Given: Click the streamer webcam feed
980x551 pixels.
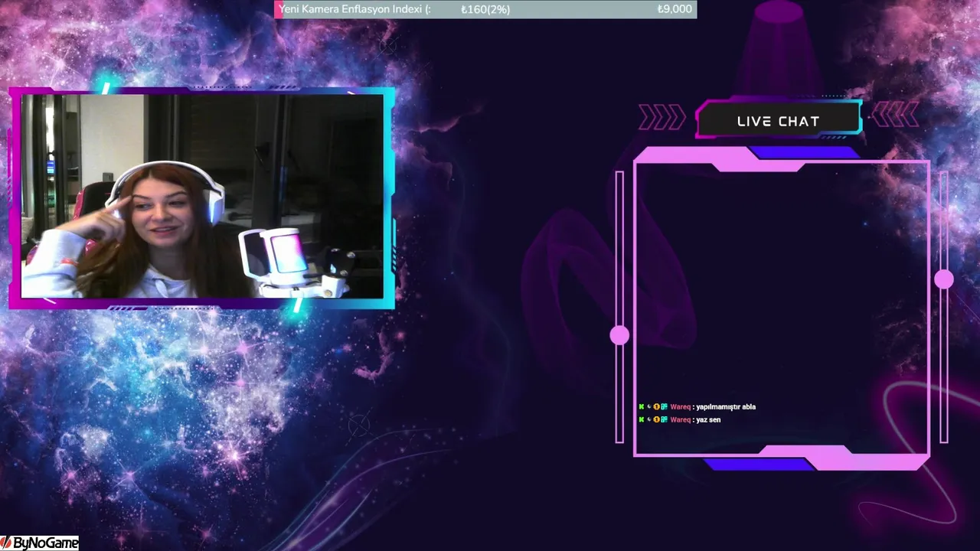Looking at the screenshot, I should pyautogui.click(x=202, y=196).
